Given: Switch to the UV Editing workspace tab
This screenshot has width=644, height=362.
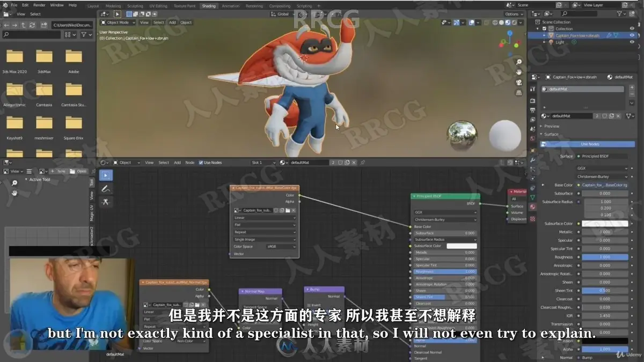Looking at the screenshot, I should point(158,5).
